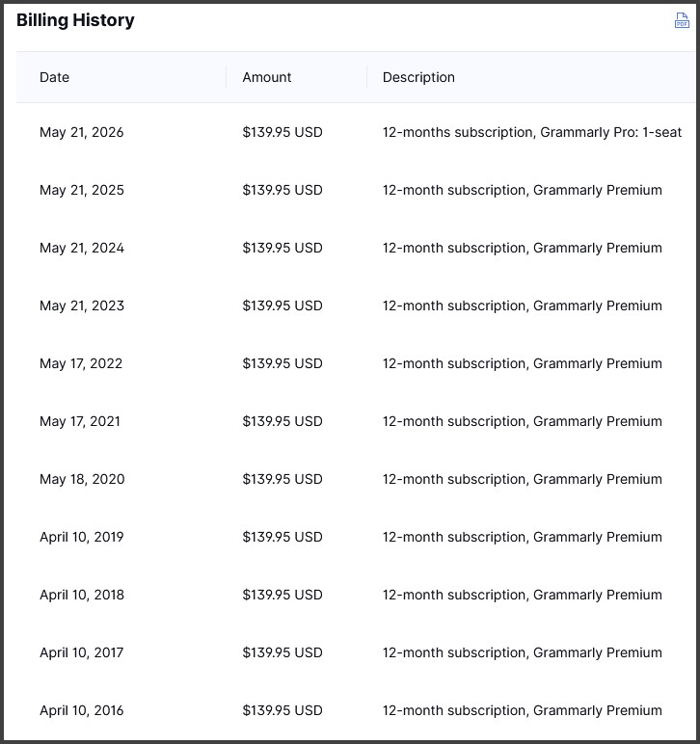The image size is (700, 744).
Task: Select the Description column header
Action: coord(418,77)
